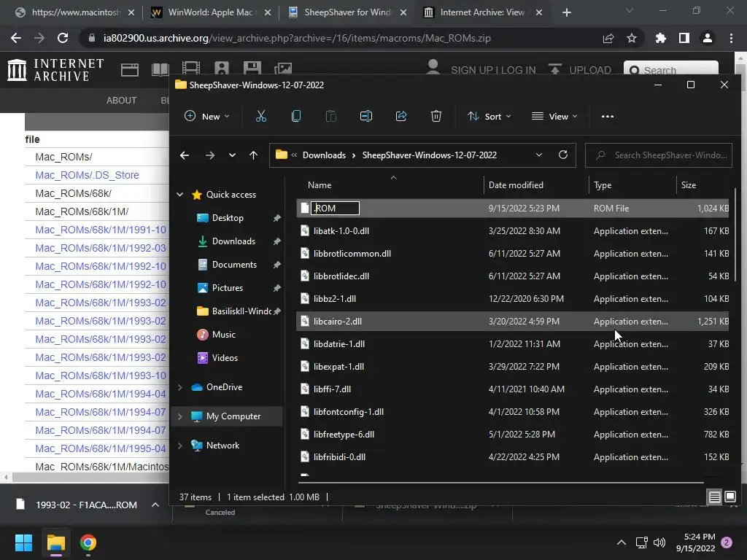Select Pictures in Quick access

(x=228, y=287)
